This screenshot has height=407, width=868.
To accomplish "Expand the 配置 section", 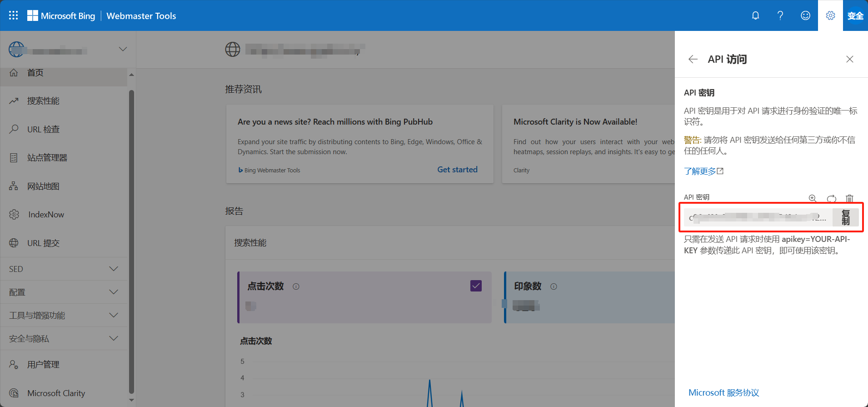I will click(x=64, y=292).
